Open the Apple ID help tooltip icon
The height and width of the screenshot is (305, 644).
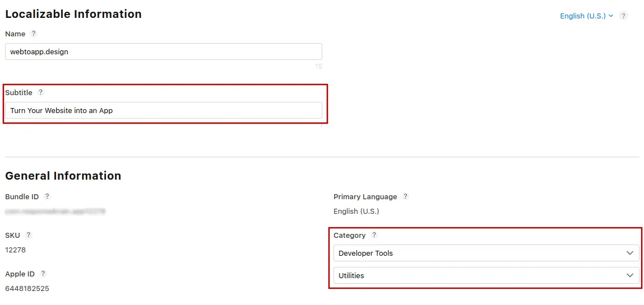43,274
